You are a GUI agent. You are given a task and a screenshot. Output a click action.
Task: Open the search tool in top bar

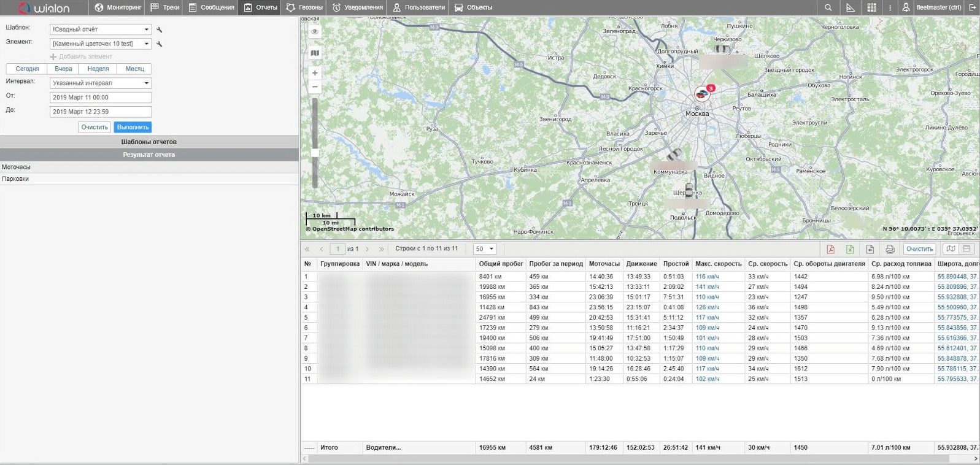pyautogui.click(x=828, y=7)
